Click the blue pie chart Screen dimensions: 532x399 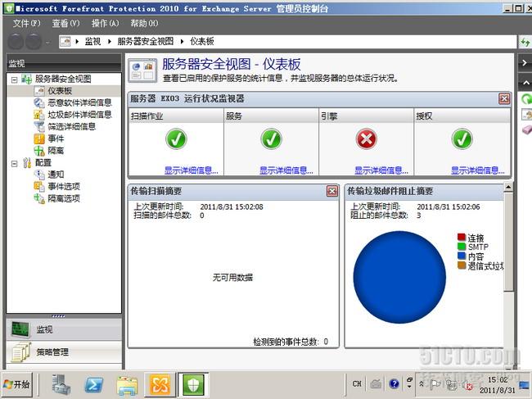click(x=399, y=277)
